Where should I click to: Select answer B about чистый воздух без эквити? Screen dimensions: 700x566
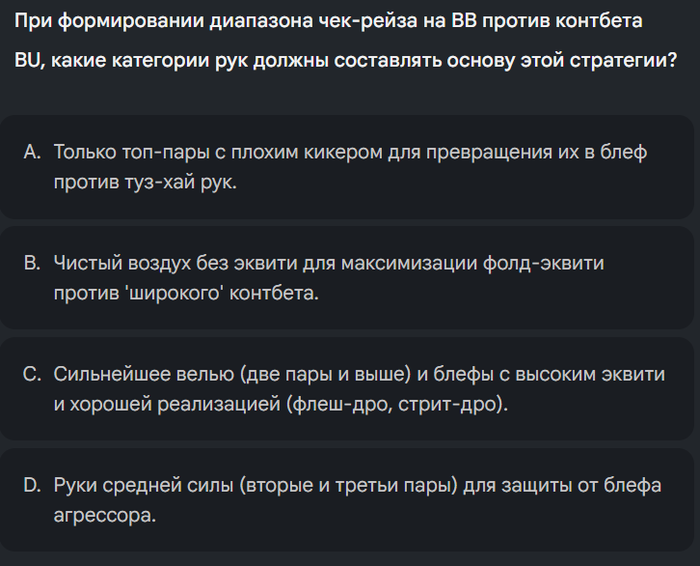point(347,278)
